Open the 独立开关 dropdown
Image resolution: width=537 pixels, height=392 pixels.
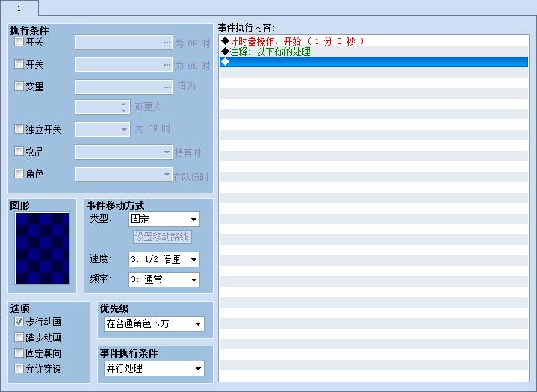point(102,129)
